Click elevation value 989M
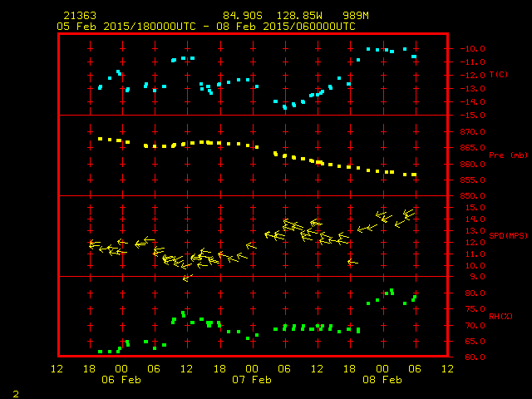 tap(356, 16)
